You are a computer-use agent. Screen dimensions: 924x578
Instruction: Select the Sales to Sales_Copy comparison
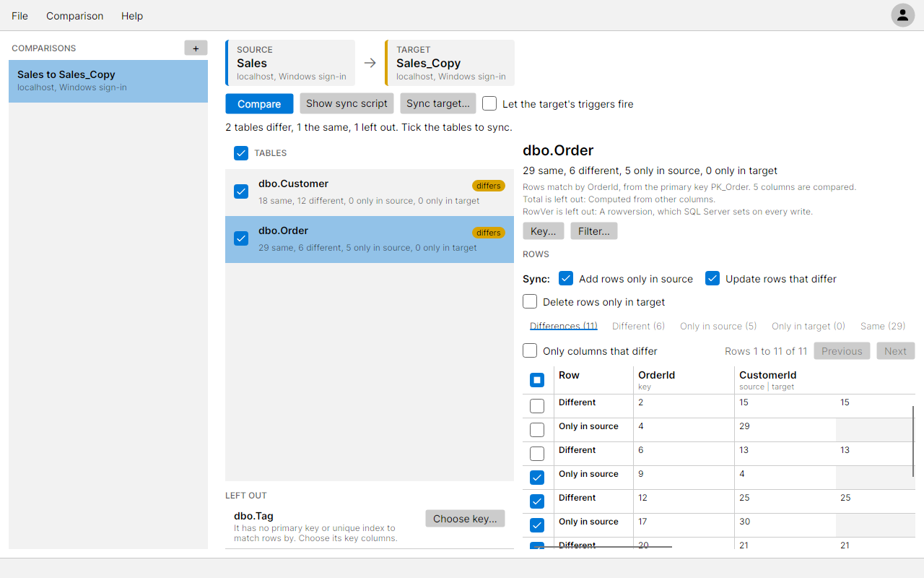108,81
